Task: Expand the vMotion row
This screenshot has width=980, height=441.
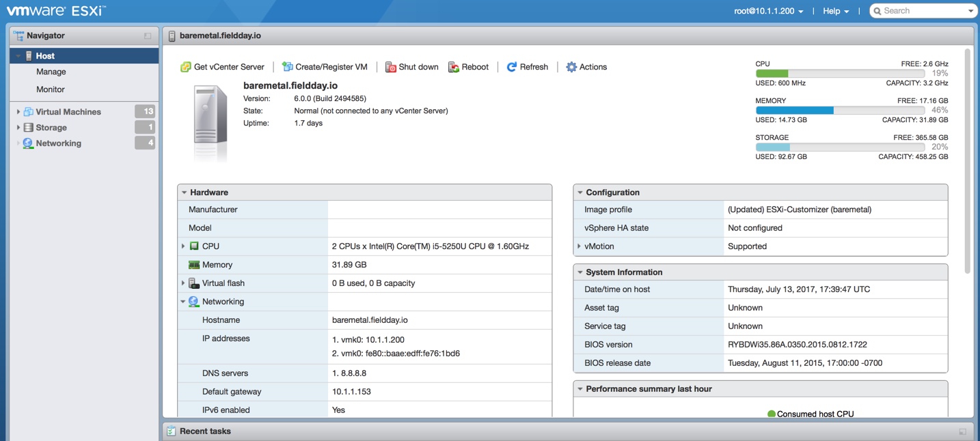Action: coord(579,246)
